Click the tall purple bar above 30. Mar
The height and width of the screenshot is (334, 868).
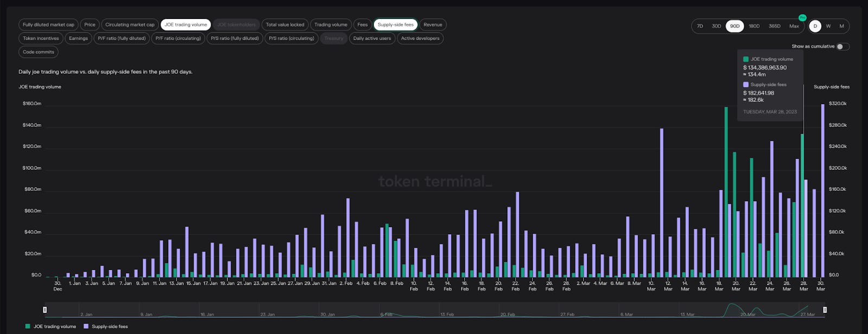(823, 190)
